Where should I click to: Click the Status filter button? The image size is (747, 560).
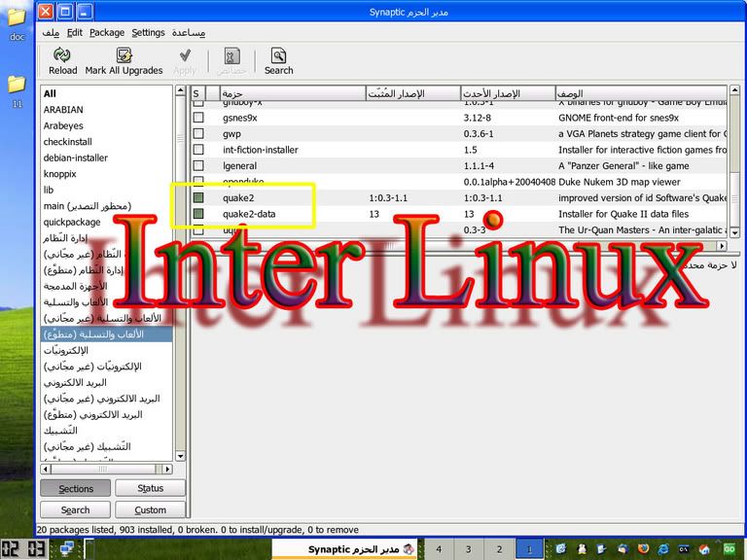[150, 488]
